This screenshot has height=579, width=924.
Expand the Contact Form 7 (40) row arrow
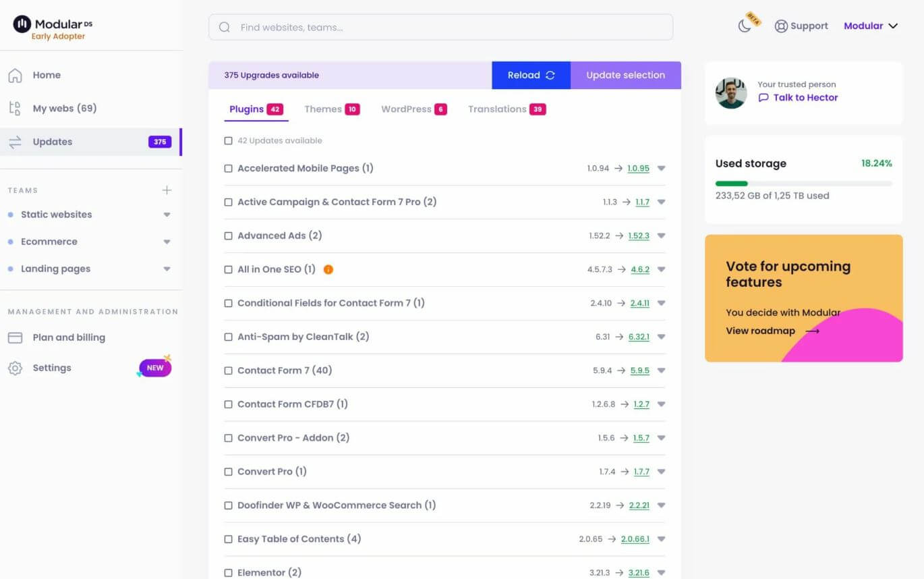661,370
